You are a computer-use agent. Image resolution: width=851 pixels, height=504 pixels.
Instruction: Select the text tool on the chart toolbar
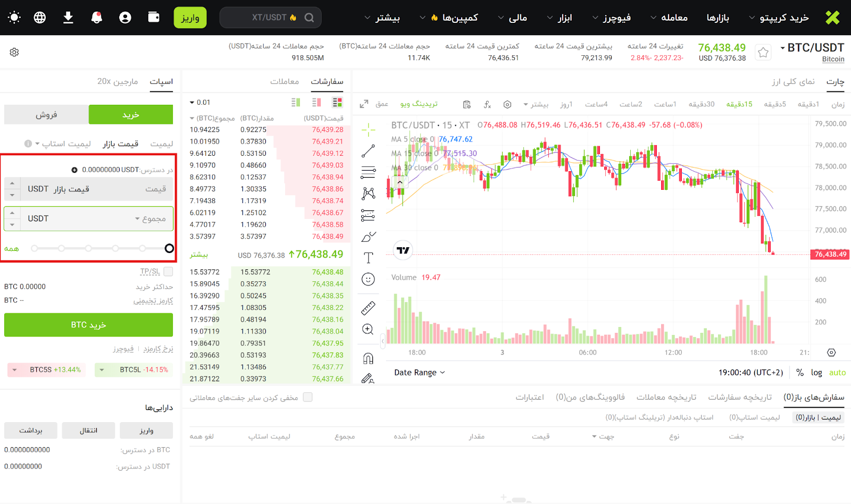pyautogui.click(x=368, y=258)
